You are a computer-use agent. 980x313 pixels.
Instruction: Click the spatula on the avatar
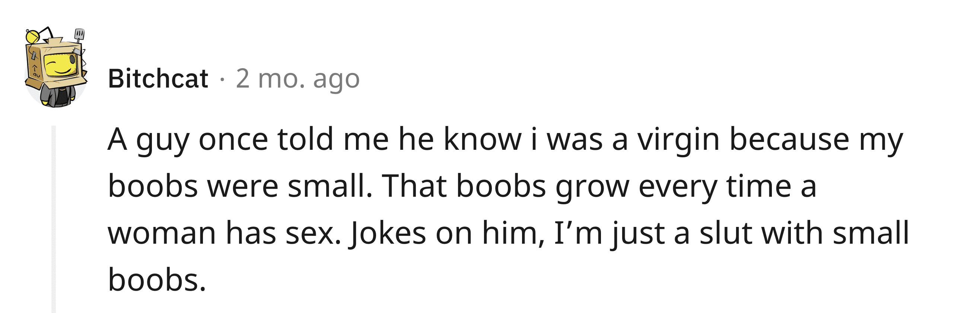click(79, 36)
